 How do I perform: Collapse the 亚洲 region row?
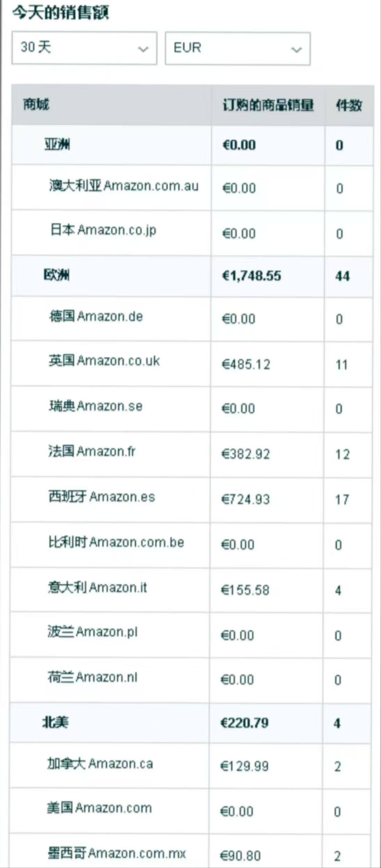57,144
